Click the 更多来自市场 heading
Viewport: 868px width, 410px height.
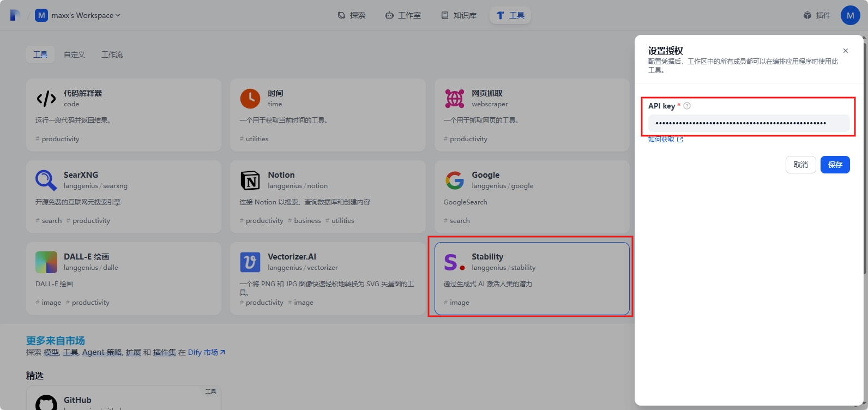(x=56, y=341)
